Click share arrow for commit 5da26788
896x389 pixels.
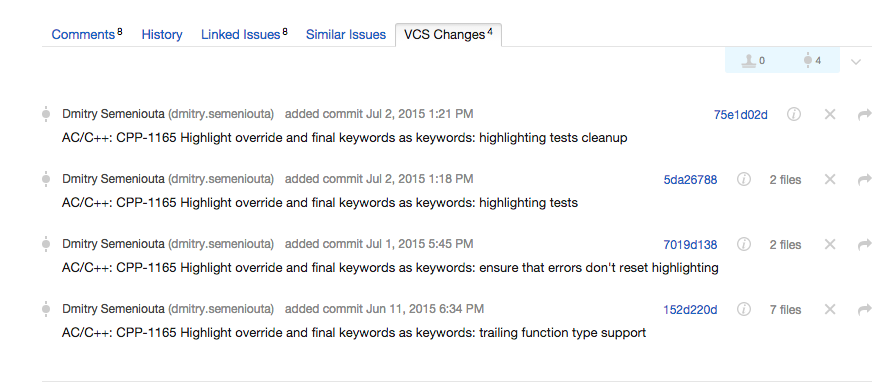865,179
